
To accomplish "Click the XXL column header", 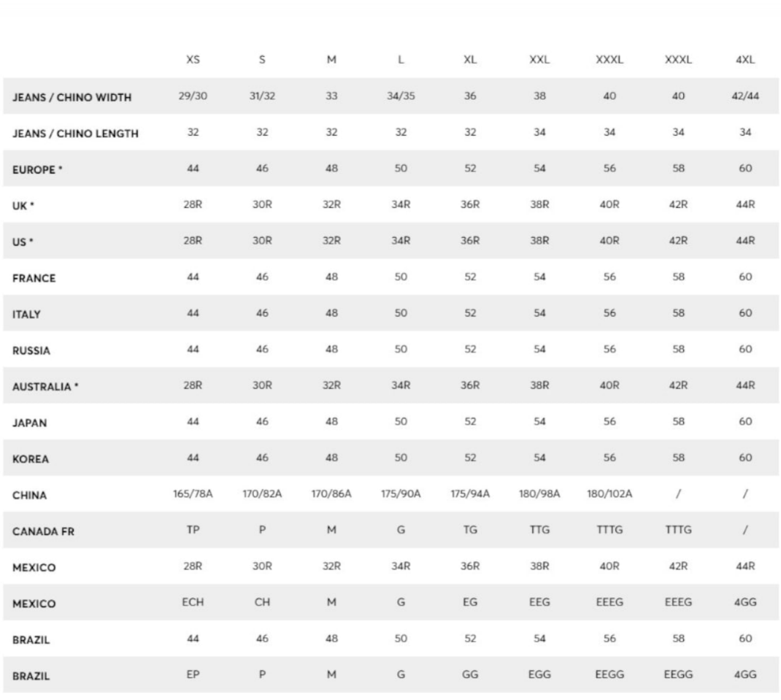I will [539, 60].
